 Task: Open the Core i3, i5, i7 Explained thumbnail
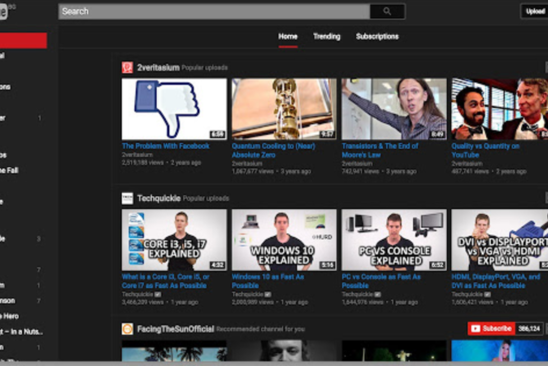pyautogui.click(x=174, y=240)
